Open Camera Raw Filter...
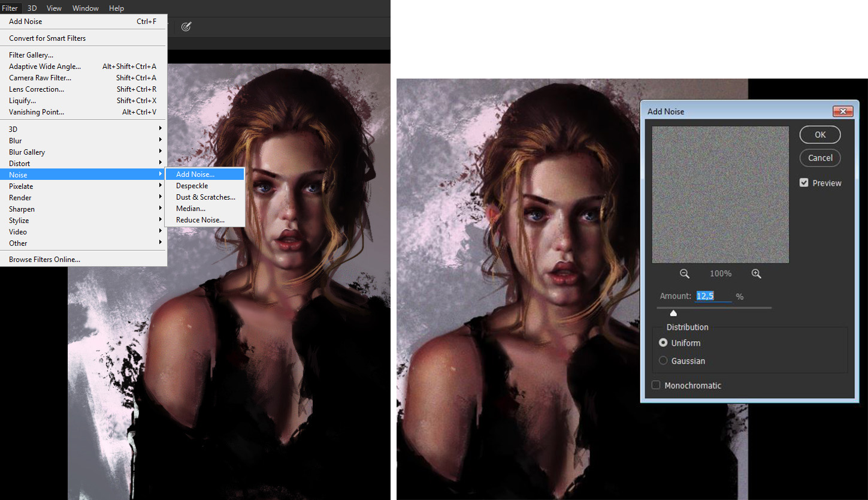This screenshot has height=500, width=868. coord(83,78)
